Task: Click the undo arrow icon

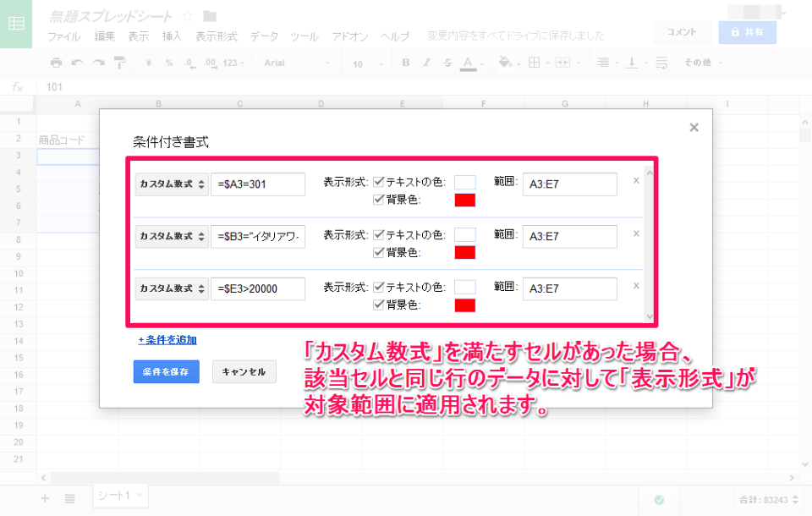Action: tap(77, 63)
